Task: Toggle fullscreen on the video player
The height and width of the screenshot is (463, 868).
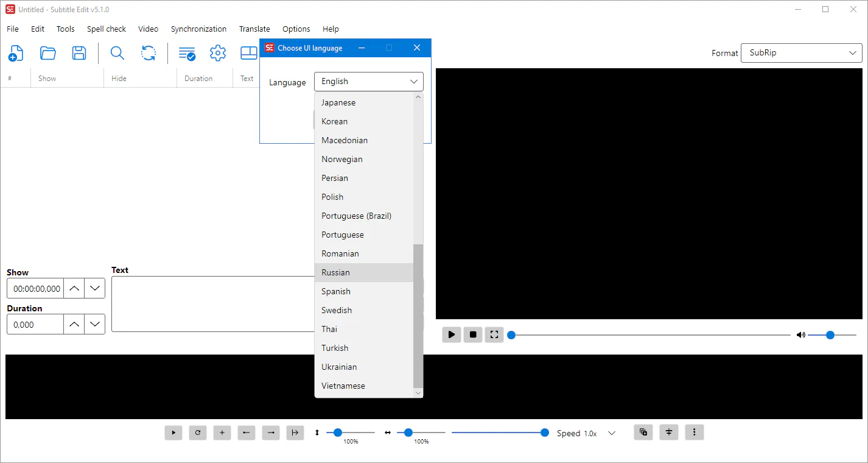Action: pos(494,334)
